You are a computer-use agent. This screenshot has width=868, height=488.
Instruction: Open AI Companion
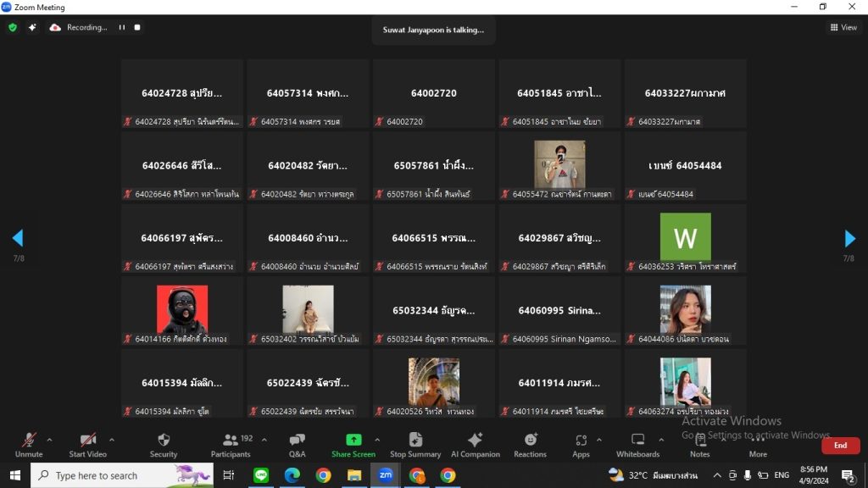point(475,445)
